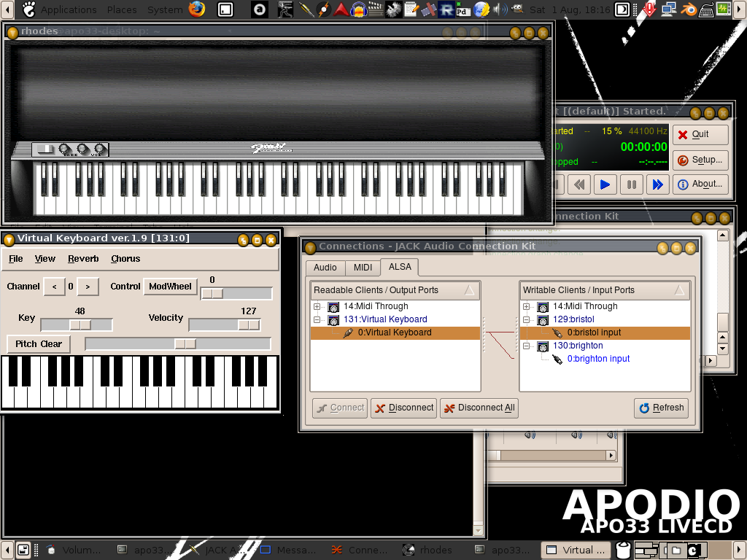Click the volume knob on rhodes piano

point(99,149)
